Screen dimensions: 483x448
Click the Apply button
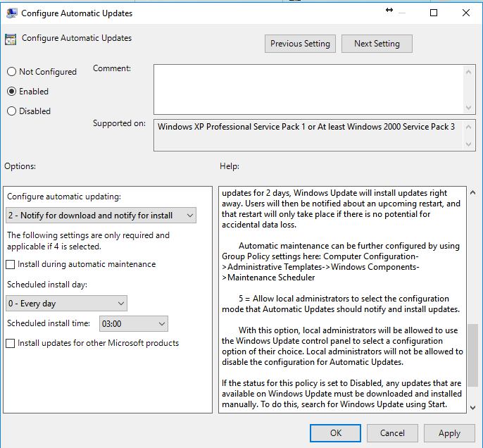[449, 433]
